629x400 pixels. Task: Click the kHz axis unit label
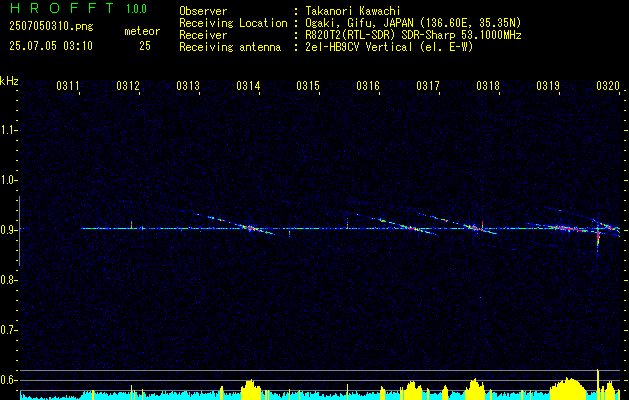9,81
